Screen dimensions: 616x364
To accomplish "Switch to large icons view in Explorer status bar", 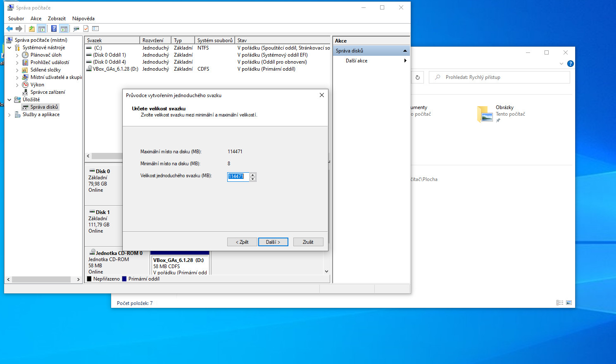I will coord(569,303).
